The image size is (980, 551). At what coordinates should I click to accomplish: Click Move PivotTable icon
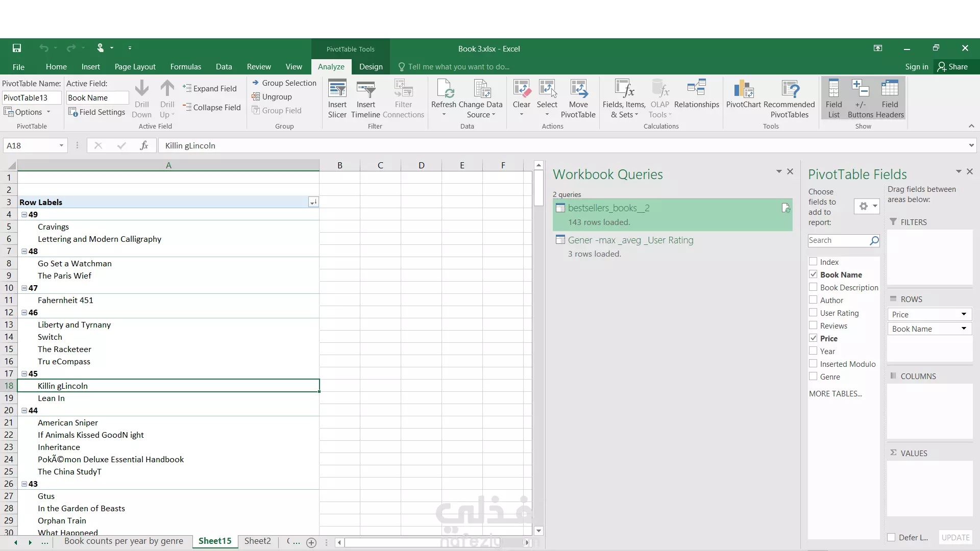click(x=578, y=99)
